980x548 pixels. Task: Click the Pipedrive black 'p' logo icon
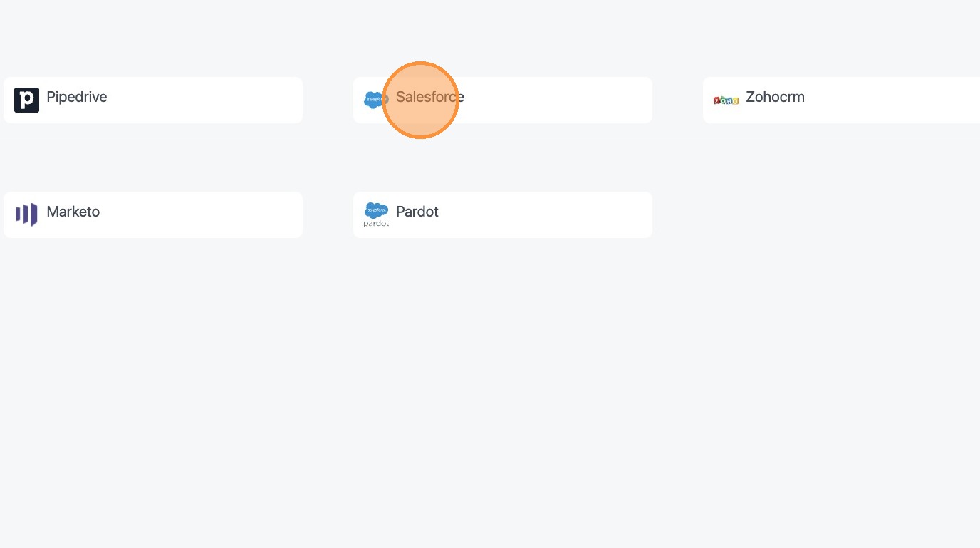tap(26, 100)
